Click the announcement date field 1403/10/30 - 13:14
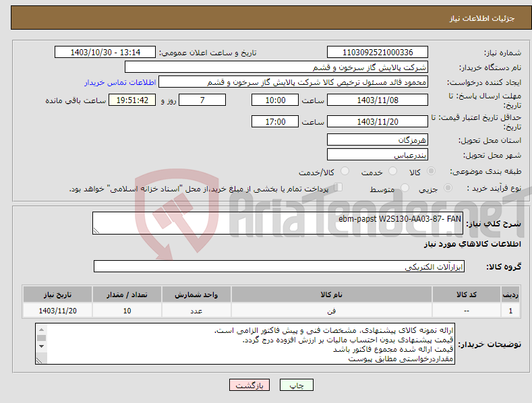This screenshot has width=532, height=403. pos(105,53)
